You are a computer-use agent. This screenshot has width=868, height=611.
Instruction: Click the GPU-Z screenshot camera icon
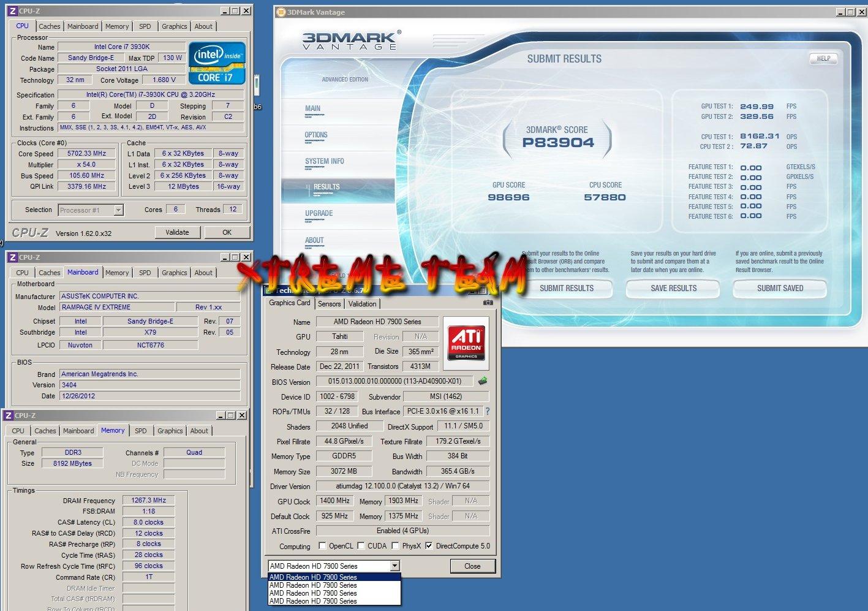(488, 303)
